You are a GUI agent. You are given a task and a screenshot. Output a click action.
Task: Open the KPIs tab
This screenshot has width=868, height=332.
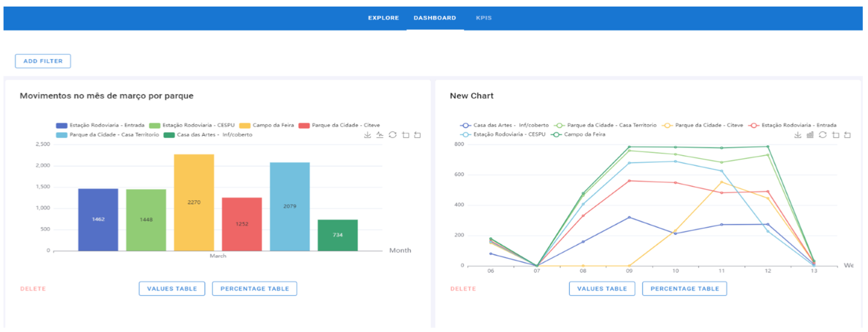[484, 18]
